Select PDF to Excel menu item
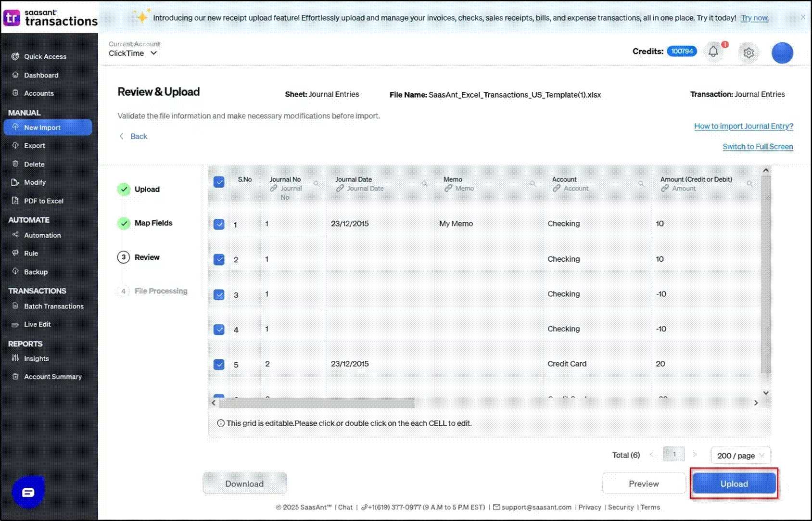The image size is (812, 521). tap(43, 201)
